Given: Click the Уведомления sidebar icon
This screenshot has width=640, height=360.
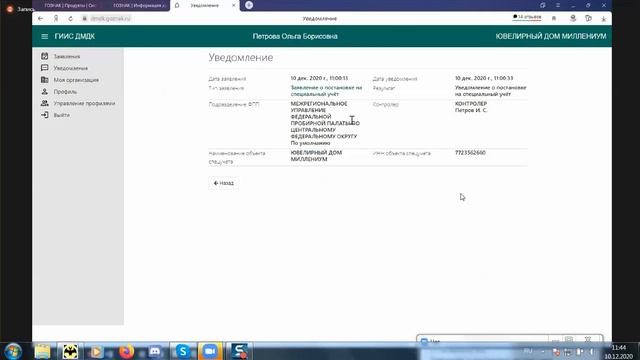Looking at the screenshot, I should (44, 68).
